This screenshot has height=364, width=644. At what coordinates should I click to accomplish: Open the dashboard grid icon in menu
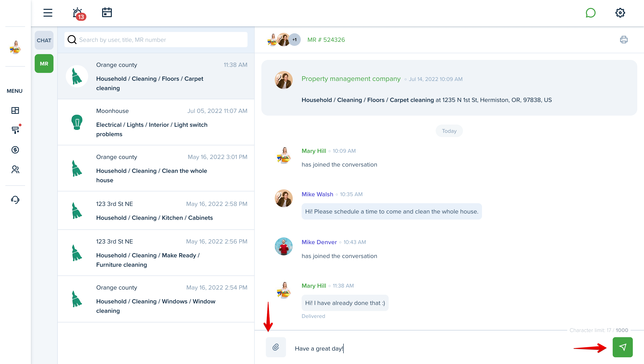(15, 110)
